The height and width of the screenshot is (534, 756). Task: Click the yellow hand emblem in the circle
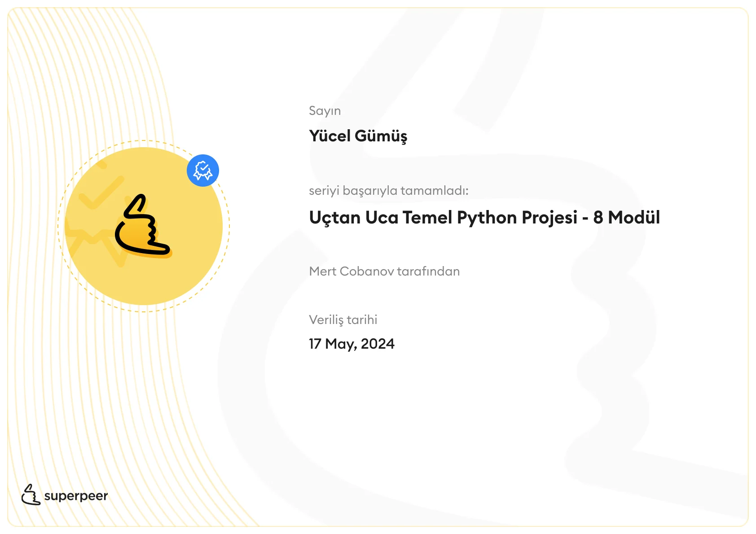(143, 226)
